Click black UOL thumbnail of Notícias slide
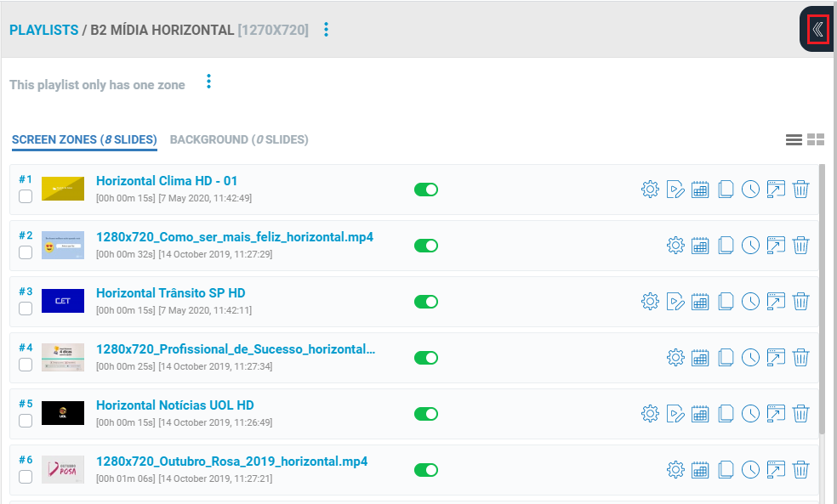Image resolution: width=837 pixels, height=504 pixels. pos(63,413)
